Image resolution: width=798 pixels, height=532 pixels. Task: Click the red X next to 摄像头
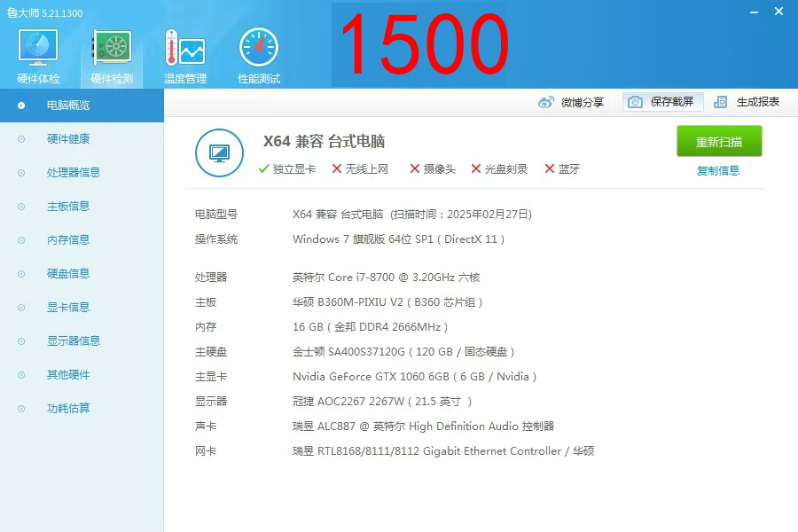(x=415, y=168)
